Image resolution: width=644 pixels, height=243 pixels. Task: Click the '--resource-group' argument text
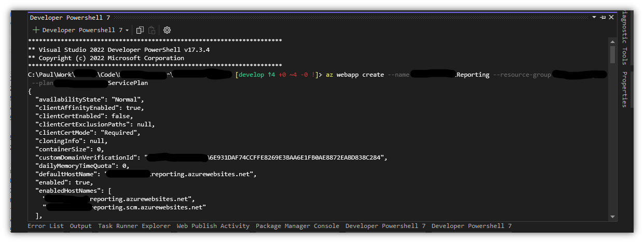tap(522, 75)
